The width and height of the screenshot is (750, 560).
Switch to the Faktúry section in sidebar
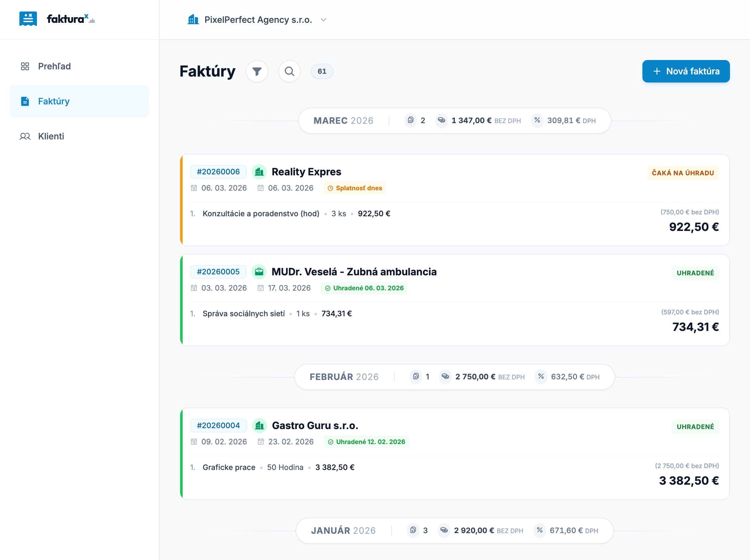(53, 101)
